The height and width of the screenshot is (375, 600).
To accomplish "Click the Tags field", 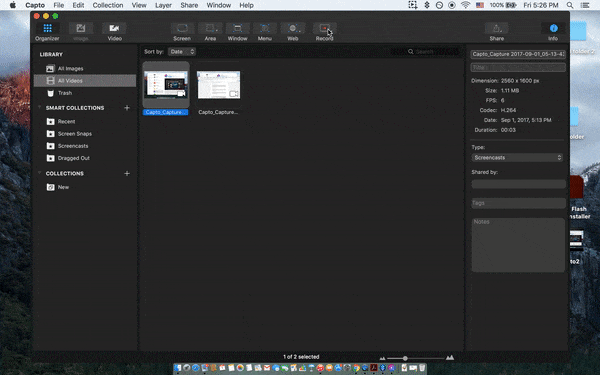I will point(518,203).
